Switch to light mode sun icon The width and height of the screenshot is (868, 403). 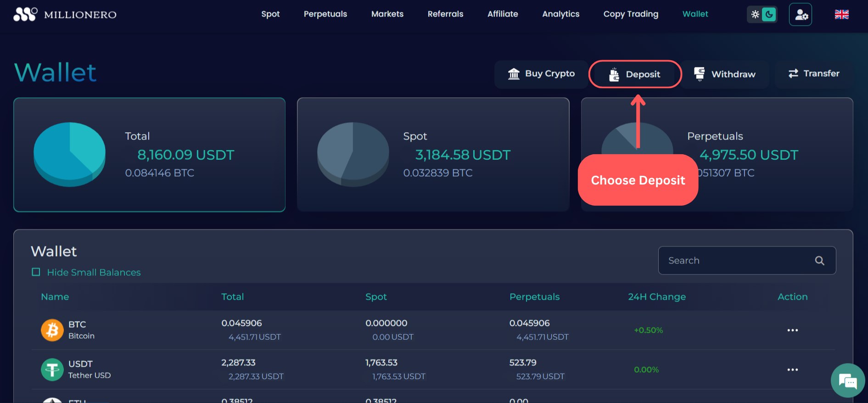(755, 15)
